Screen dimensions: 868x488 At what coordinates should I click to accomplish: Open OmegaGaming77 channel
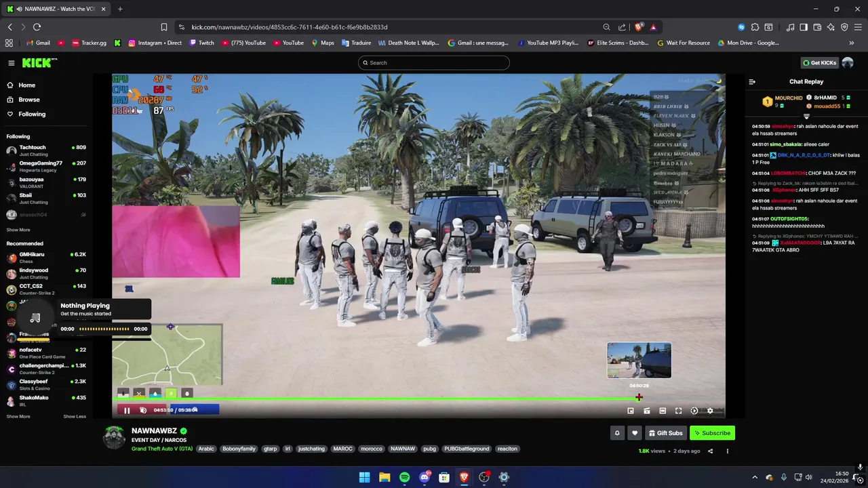[x=46, y=166]
